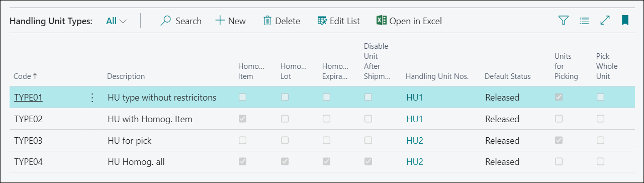This screenshot has width=644, height=183.
Task: Click the Open in Excel icon
Action: click(381, 21)
